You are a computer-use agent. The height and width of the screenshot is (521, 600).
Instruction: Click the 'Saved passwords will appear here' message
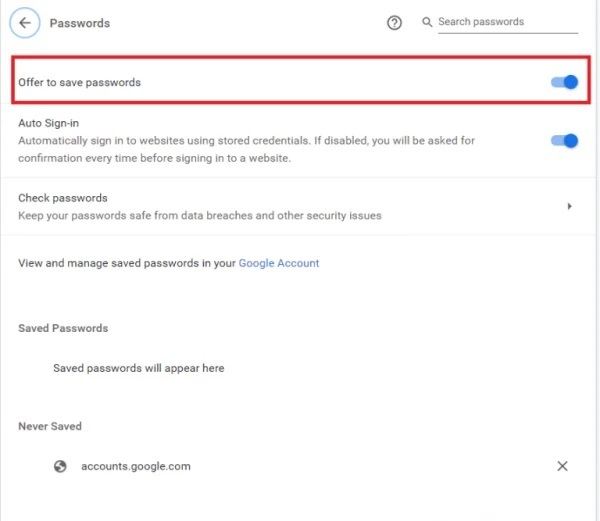pos(138,368)
